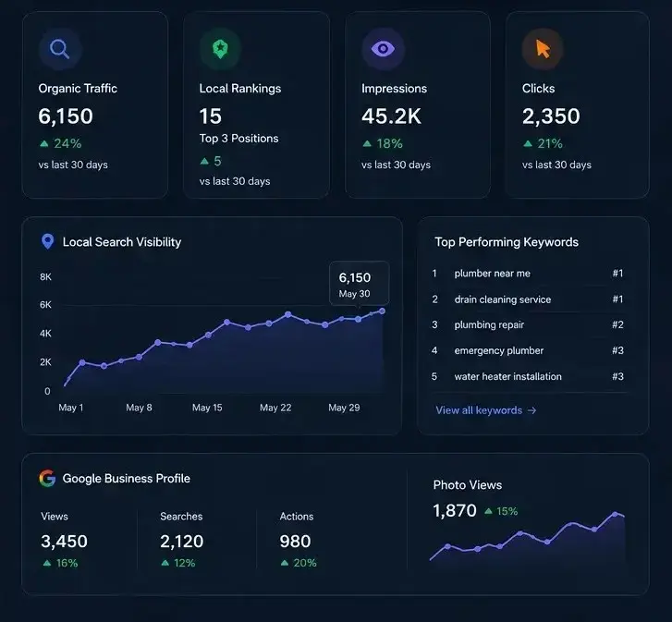Click the Google logo icon

[x=47, y=478]
